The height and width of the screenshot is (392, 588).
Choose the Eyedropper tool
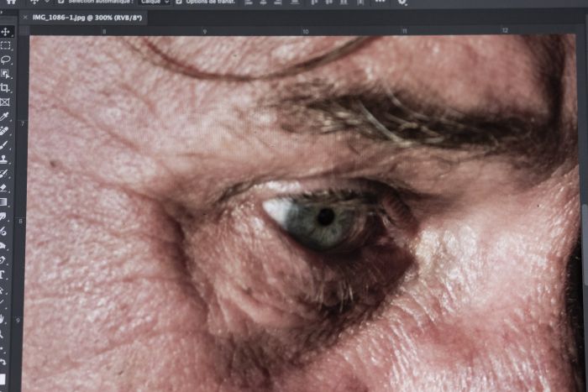(x=5, y=117)
